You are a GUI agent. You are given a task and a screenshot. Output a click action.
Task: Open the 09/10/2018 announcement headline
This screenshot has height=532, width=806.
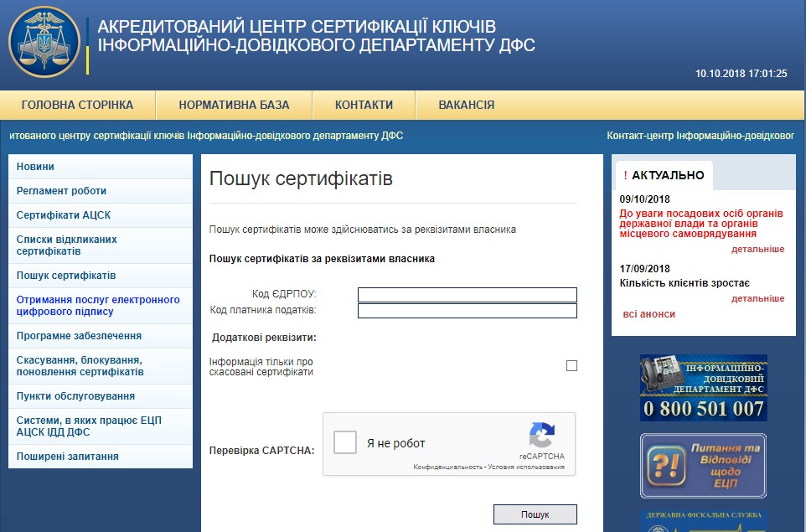pos(700,224)
